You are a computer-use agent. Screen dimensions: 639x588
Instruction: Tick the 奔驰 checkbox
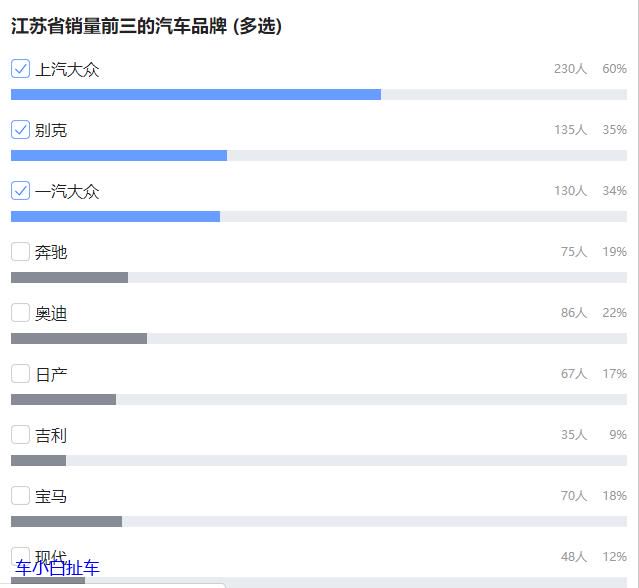coord(20,251)
